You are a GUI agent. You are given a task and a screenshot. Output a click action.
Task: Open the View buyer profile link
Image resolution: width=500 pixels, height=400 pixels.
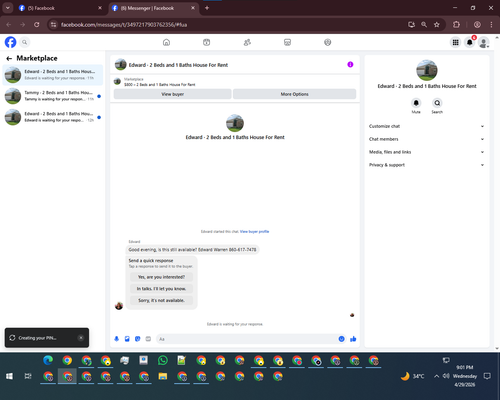tap(254, 231)
